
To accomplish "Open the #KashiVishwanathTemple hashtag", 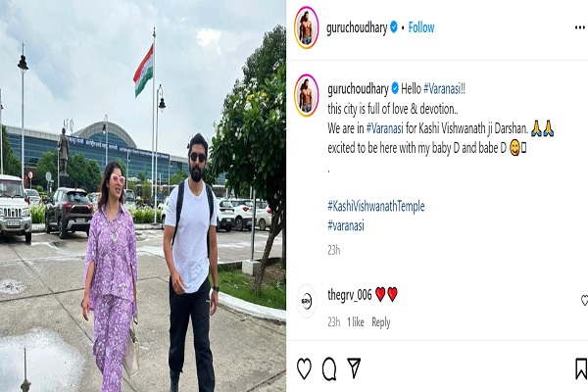I will pyautogui.click(x=376, y=206).
